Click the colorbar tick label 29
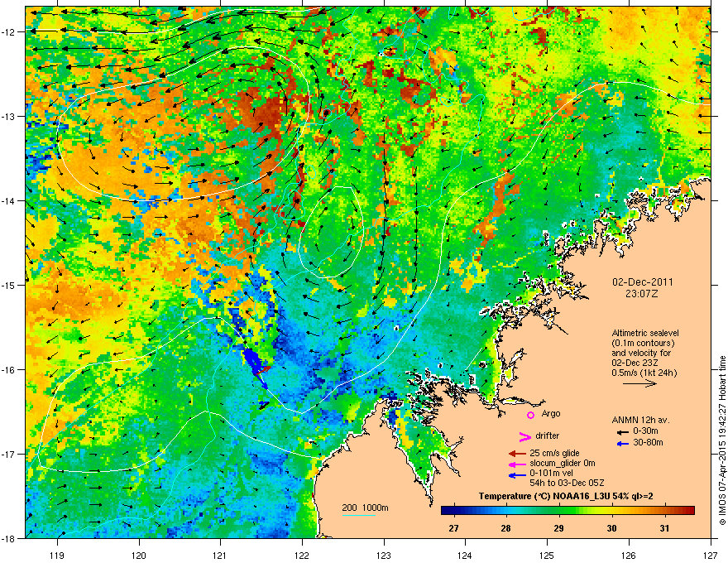The image size is (728, 563). (x=559, y=528)
